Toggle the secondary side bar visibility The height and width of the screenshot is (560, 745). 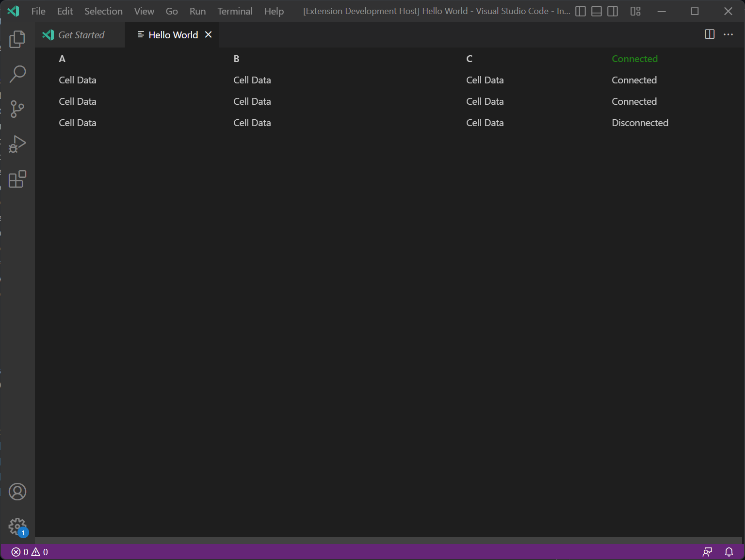pos(612,11)
